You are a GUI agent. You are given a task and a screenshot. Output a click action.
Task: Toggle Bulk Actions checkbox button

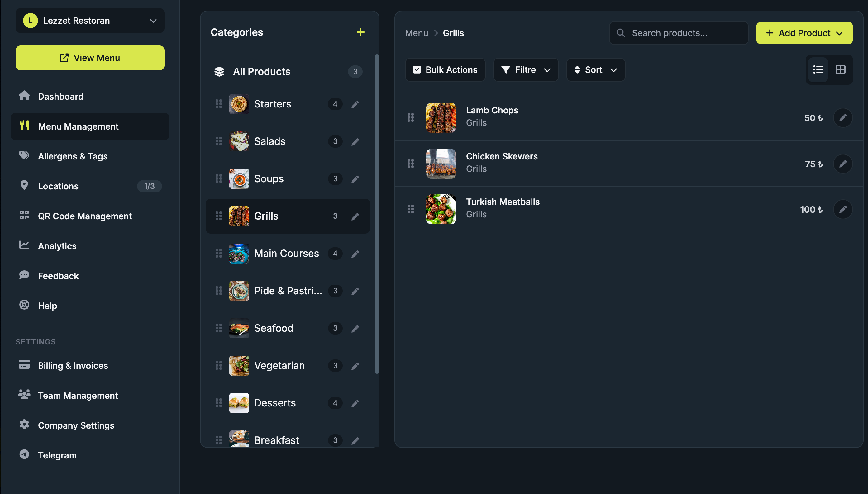pyautogui.click(x=445, y=70)
